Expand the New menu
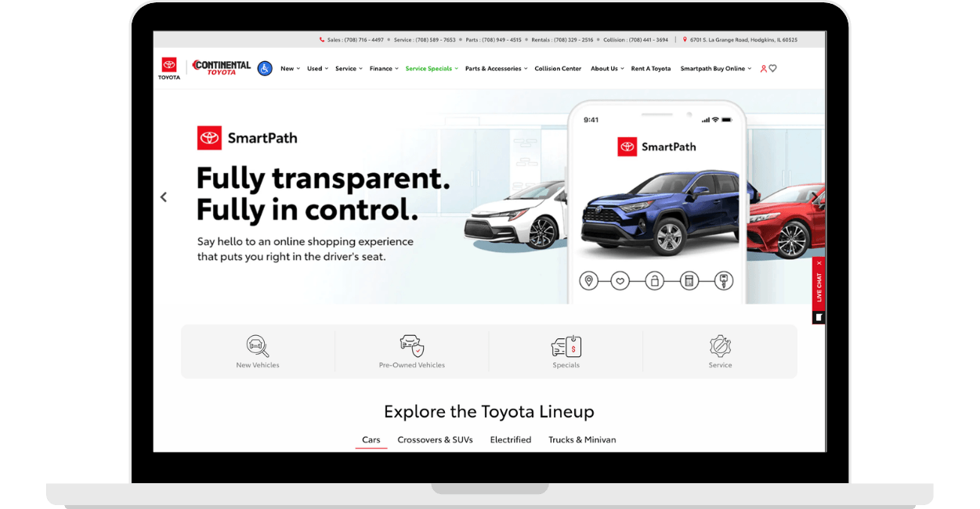 291,69
